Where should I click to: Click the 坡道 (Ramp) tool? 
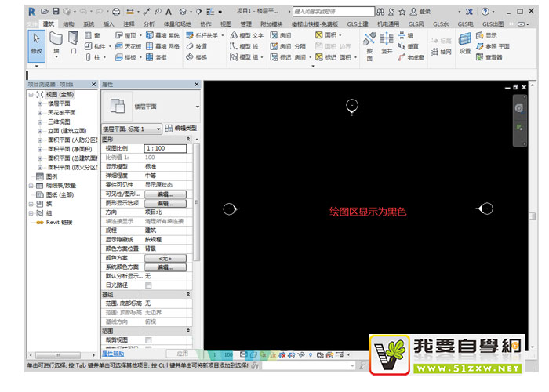196,46
